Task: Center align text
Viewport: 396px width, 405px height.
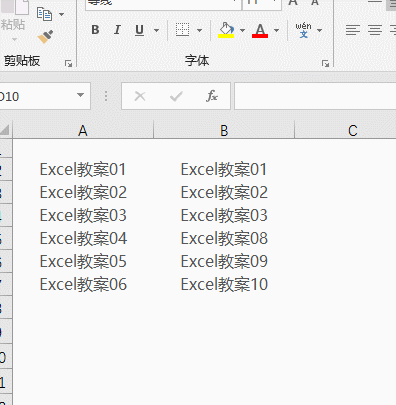Action: pyautogui.click(x=375, y=30)
